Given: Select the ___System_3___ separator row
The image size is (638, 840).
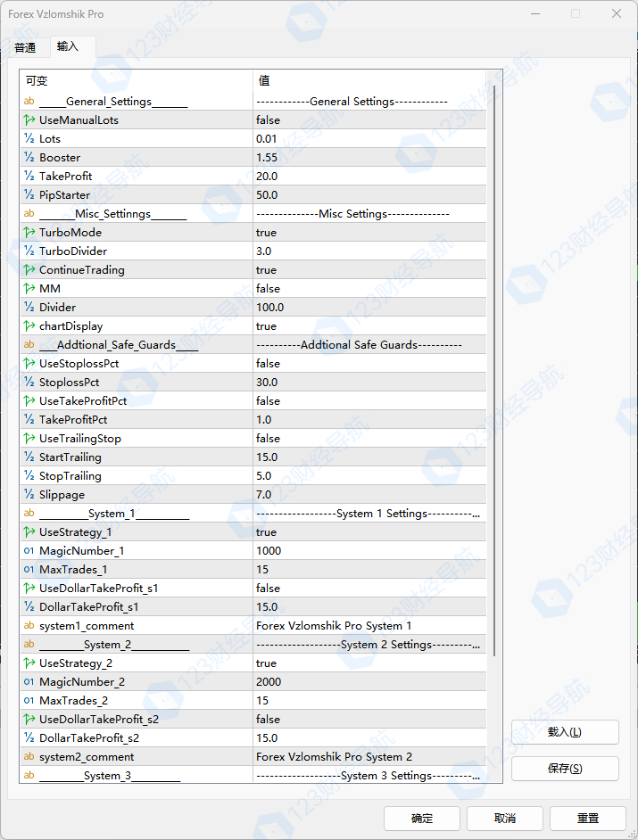Looking at the screenshot, I should [x=253, y=776].
